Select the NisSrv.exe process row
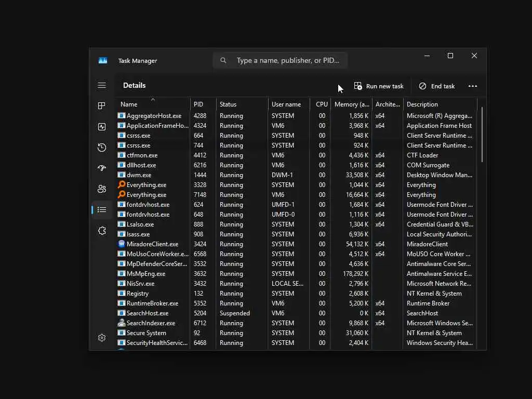Viewport: 532px width, 399px height. point(297,283)
